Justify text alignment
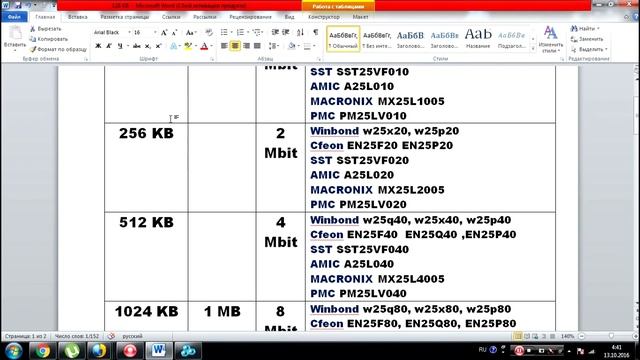The image size is (640, 360). click(257, 46)
